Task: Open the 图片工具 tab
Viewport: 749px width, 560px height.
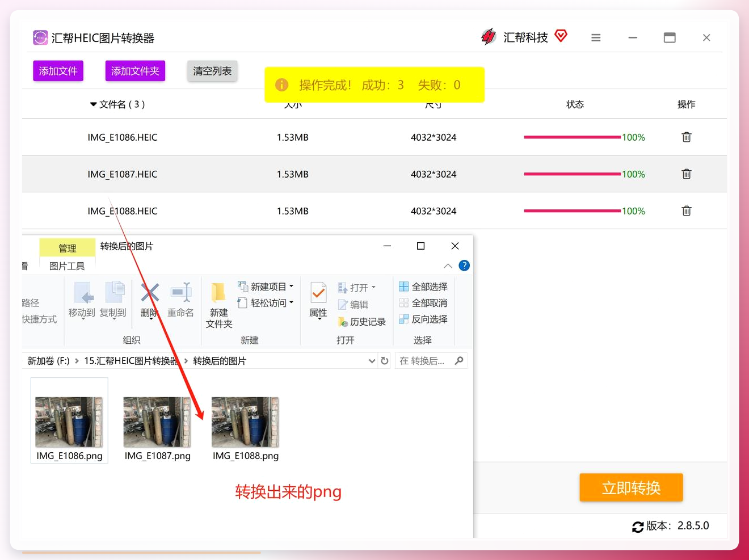Action: (x=67, y=266)
